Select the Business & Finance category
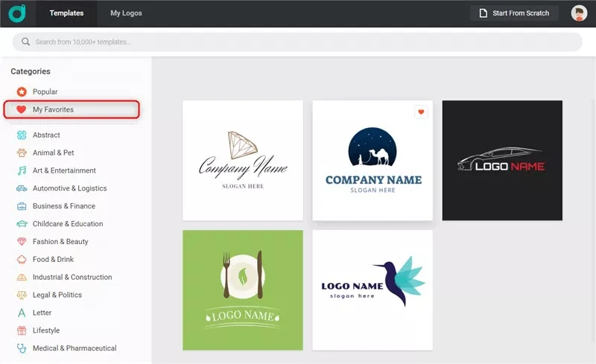This screenshot has height=364, width=596. pos(63,206)
